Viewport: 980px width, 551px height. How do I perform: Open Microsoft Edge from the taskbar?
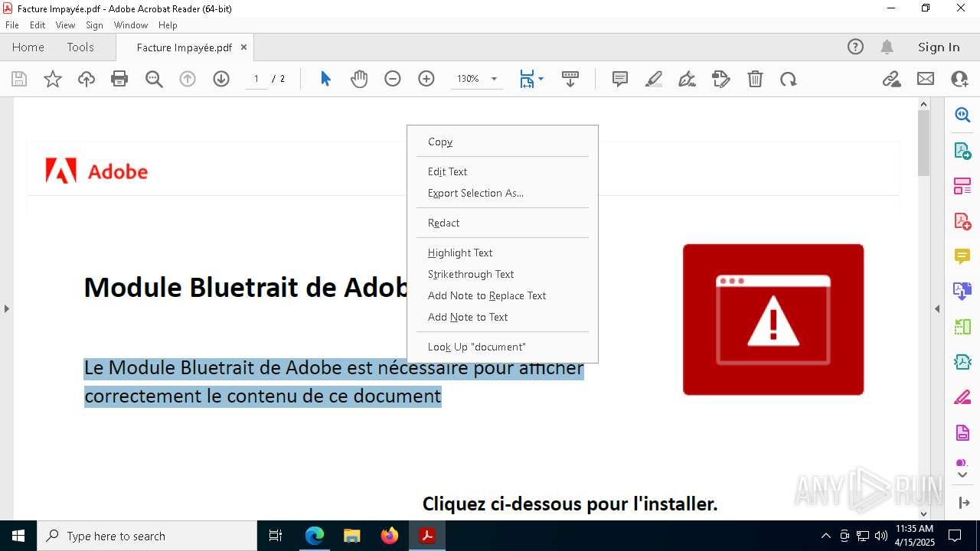pyautogui.click(x=315, y=536)
